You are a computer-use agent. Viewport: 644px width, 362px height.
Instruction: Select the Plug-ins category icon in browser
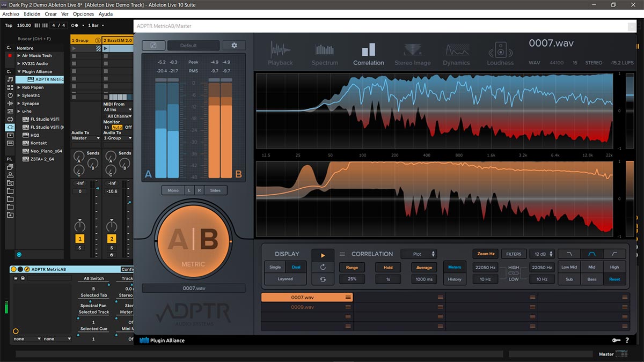tap(10, 127)
